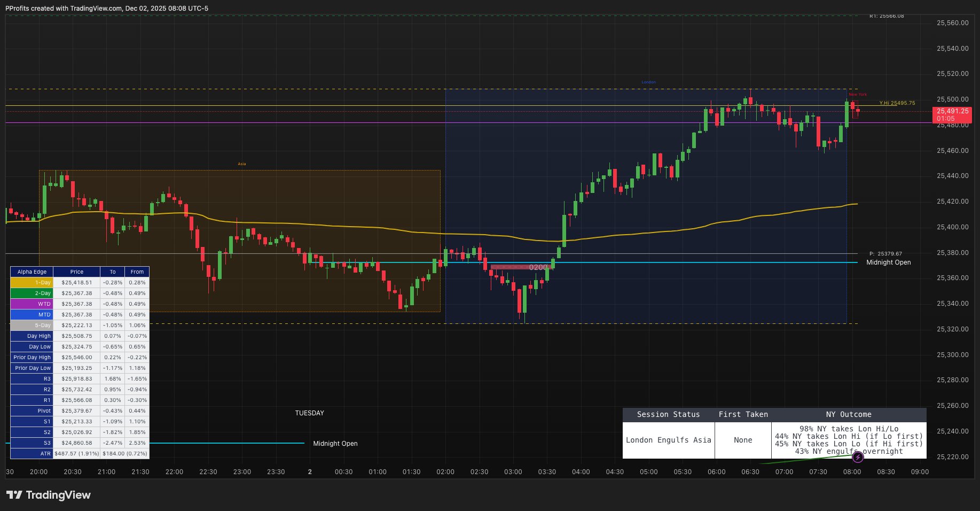
Task: Select the London session label above the blue box
Action: pyautogui.click(x=648, y=82)
